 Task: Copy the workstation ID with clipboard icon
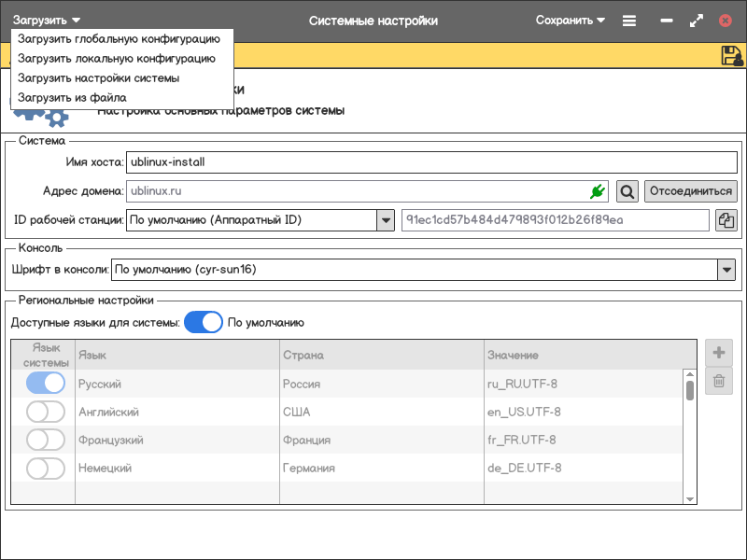[726, 220]
